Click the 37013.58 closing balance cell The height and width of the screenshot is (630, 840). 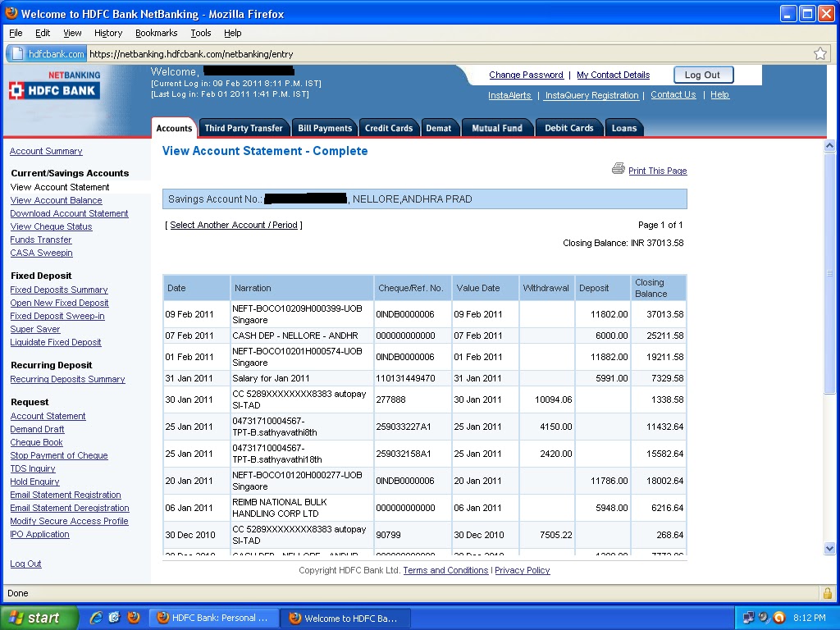pyautogui.click(x=659, y=314)
